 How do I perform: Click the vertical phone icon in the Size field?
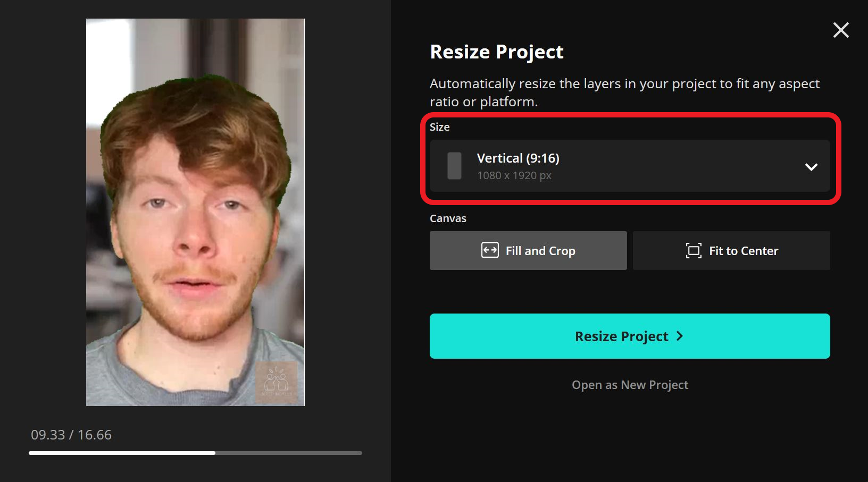coord(454,166)
